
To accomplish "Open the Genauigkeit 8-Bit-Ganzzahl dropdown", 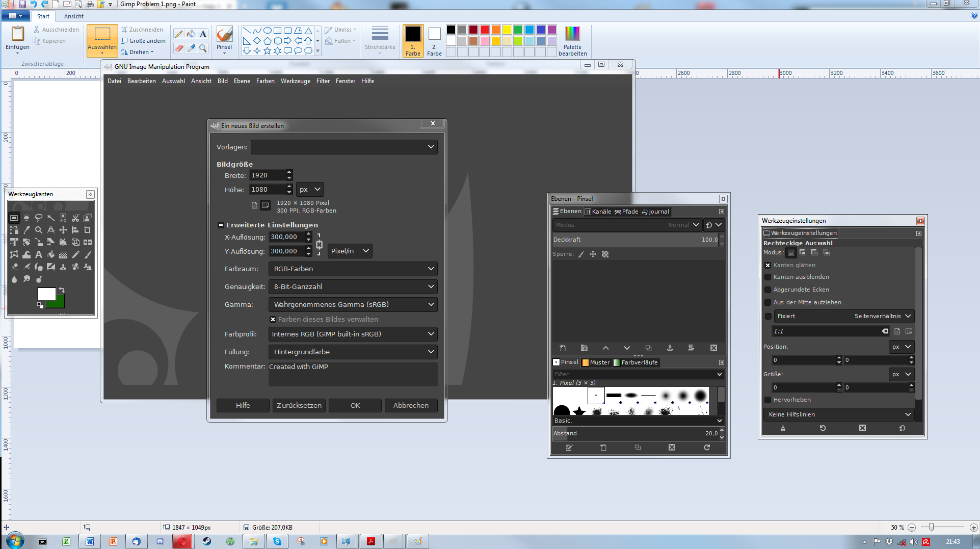I will [x=353, y=286].
